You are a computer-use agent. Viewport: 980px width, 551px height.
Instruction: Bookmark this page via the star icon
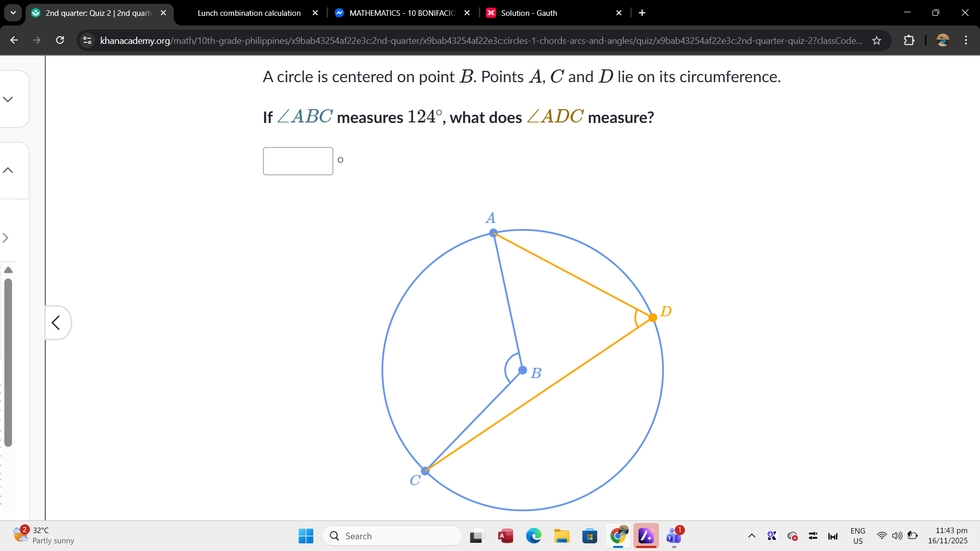click(x=876, y=40)
